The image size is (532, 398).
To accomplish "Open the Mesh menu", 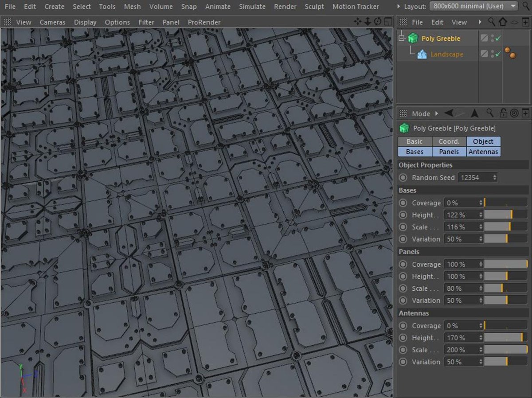I will coord(132,6).
